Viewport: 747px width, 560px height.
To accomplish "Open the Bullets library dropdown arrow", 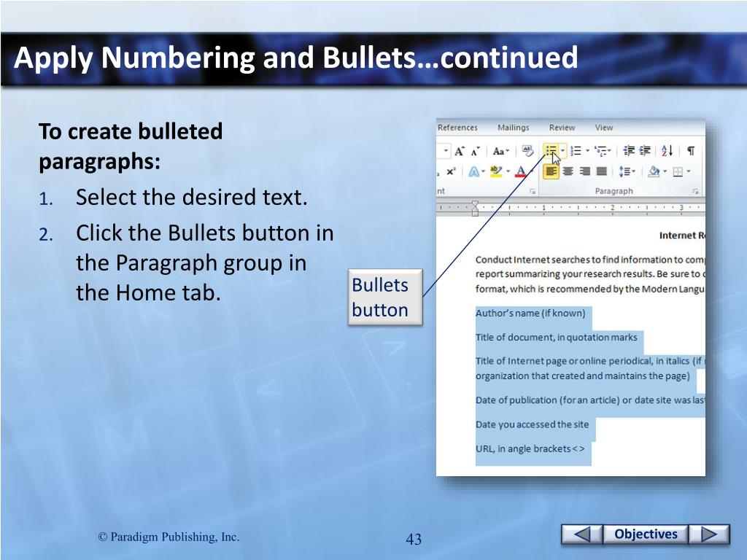I will pyautogui.click(x=562, y=151).
